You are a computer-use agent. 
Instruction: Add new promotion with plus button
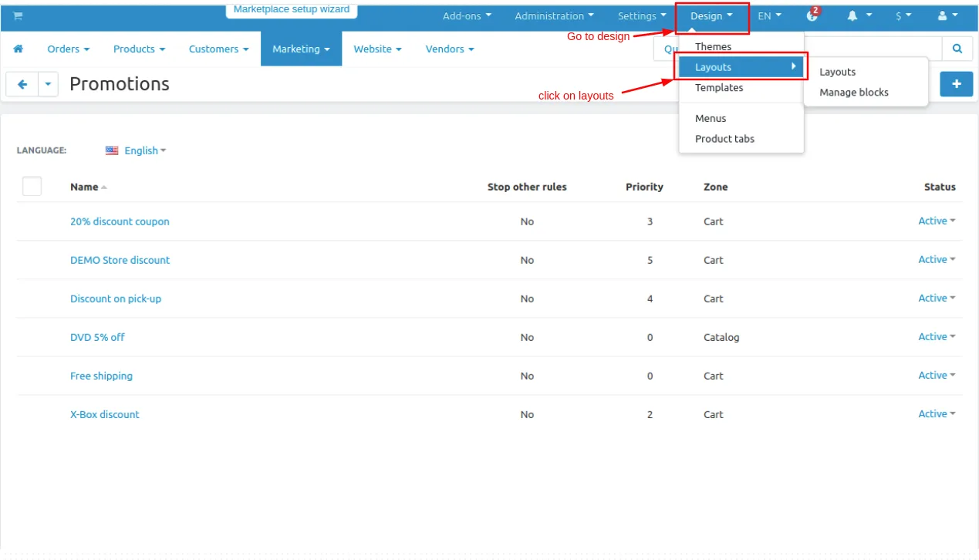pyautogui.click(x=956, y=84)
